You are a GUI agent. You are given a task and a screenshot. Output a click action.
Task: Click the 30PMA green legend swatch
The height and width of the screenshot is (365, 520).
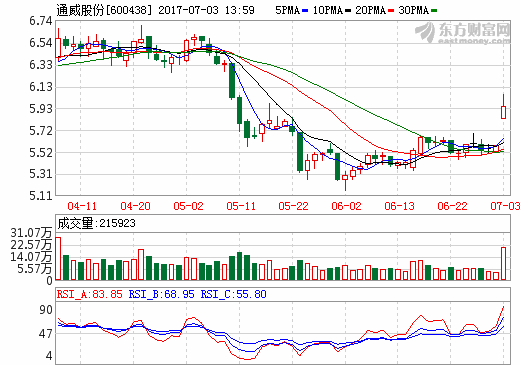[x=434, y=11]
